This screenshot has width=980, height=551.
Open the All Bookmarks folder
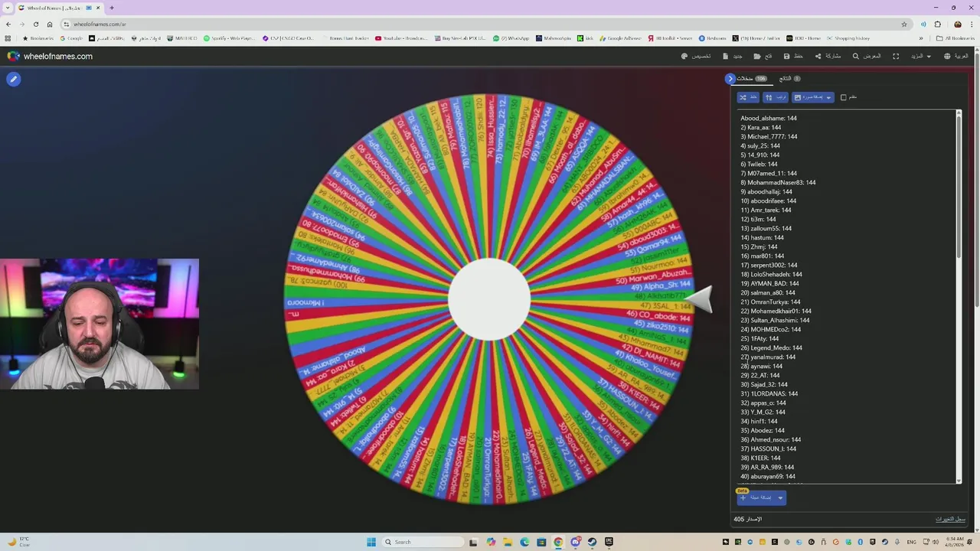[x=955, y=37]
